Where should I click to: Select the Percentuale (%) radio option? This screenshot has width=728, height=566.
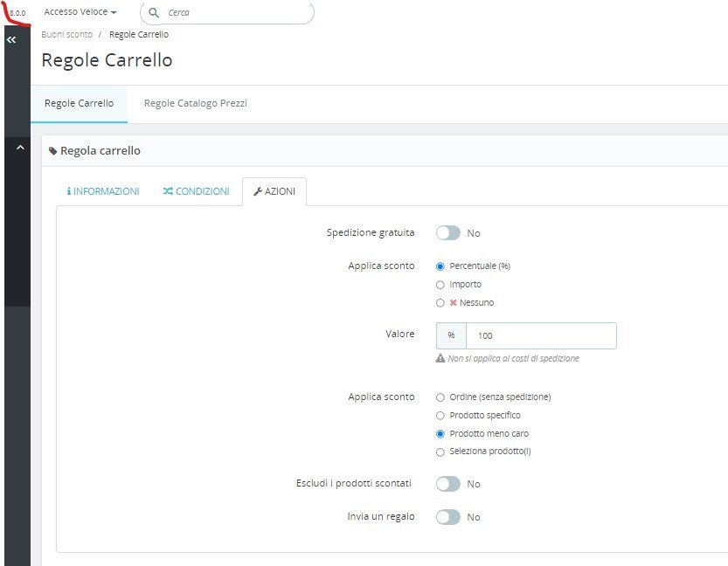440,266
